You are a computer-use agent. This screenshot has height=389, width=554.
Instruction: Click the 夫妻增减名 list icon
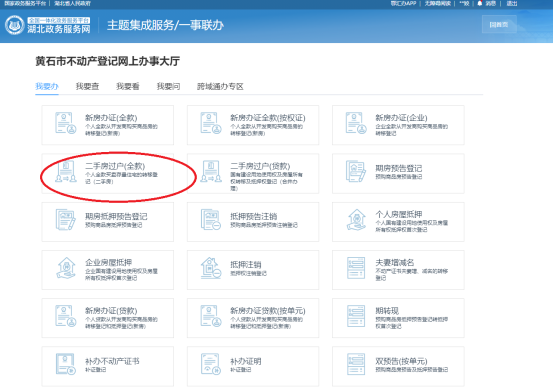[x=356, y=268]
